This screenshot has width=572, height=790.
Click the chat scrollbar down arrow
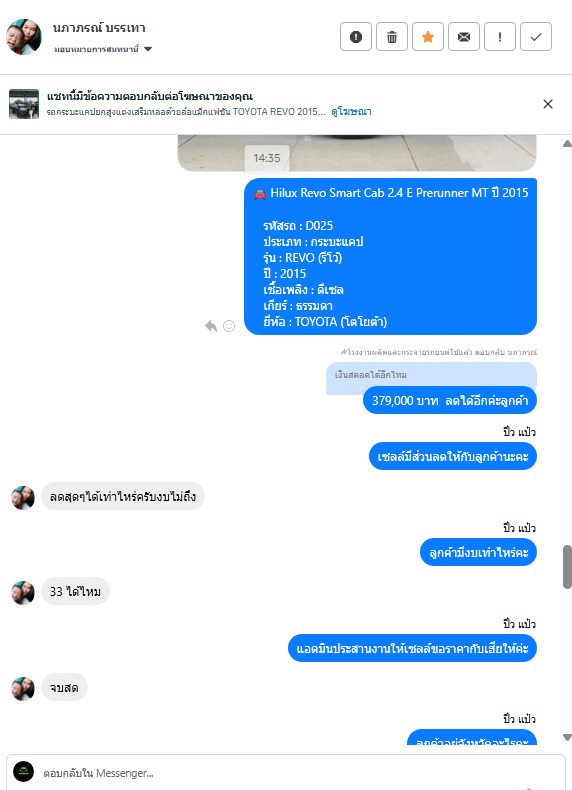click(567, 738)
